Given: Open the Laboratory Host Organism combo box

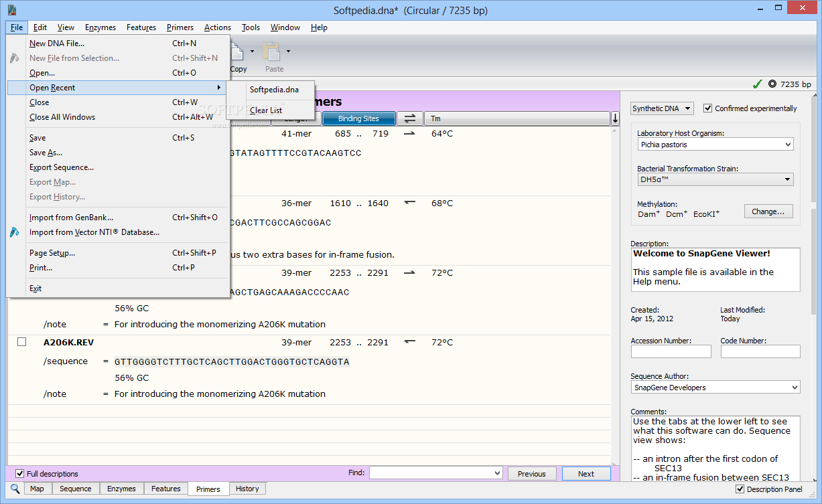Looking at the screenshot, I should coord(715,144).
